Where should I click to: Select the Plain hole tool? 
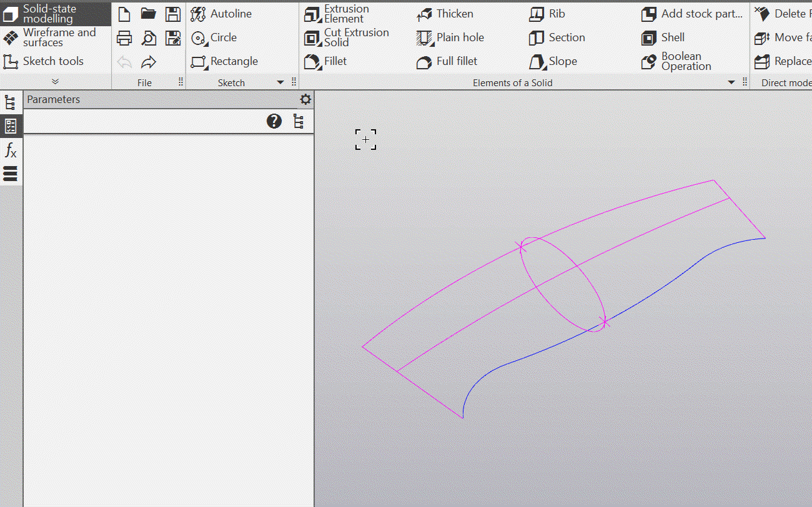[x=451, y=37]
